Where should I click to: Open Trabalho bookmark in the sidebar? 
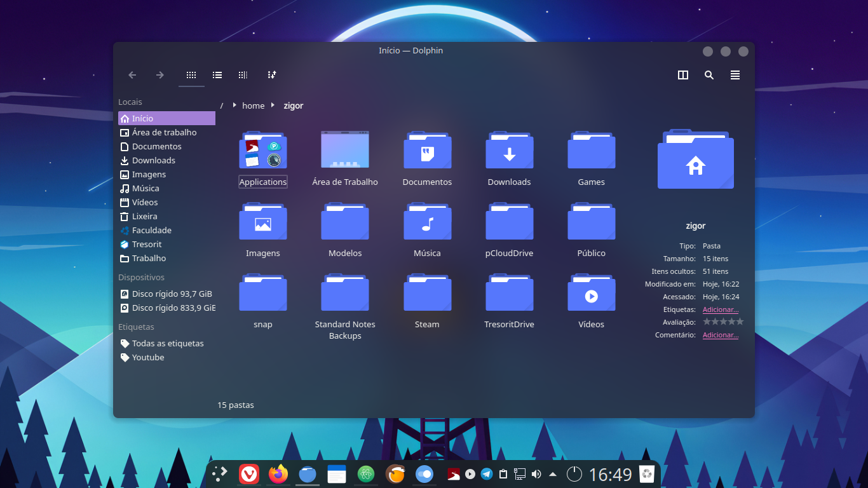click(x=166, y=258)
